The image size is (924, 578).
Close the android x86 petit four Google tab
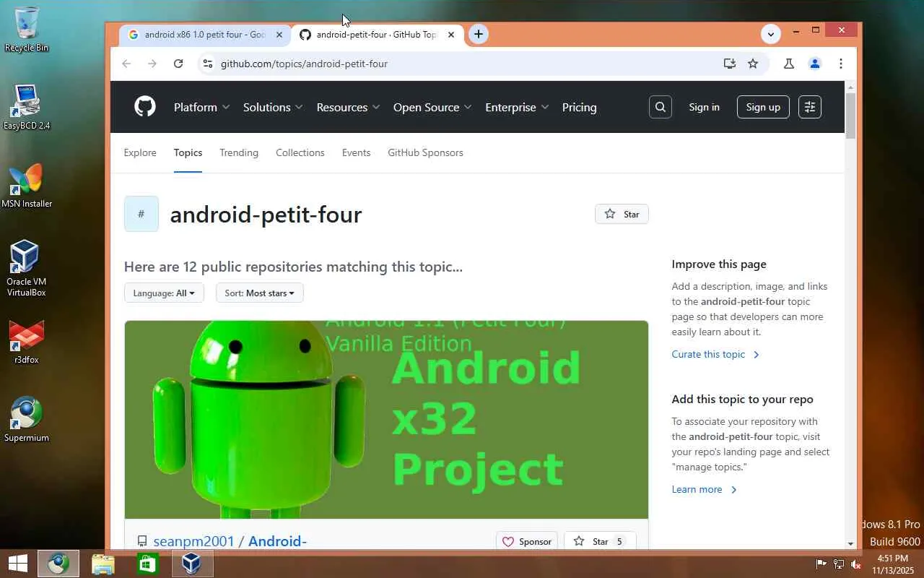tap(279, 35)
